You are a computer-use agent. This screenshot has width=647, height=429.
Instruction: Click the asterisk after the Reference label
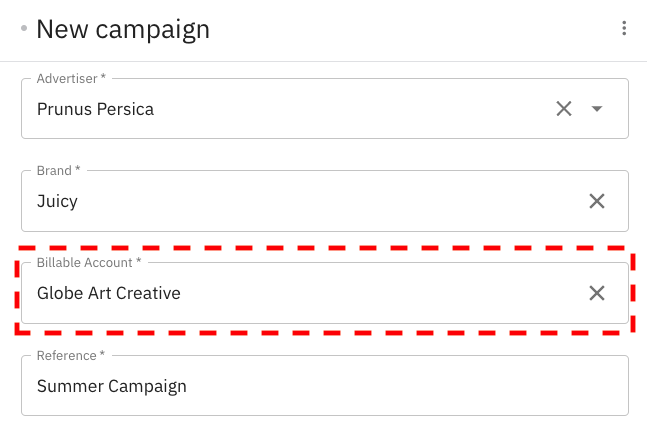click(x=102, y=354)
